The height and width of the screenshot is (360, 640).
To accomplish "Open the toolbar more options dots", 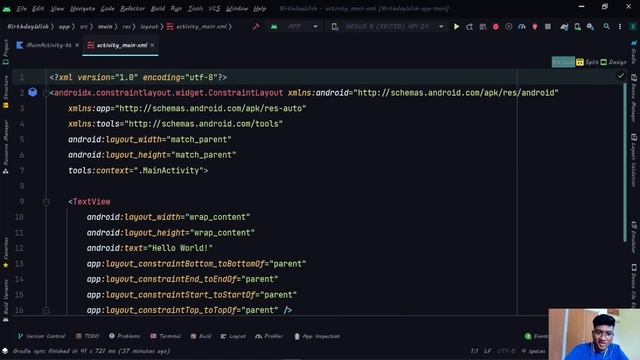I will click(620, 27).
